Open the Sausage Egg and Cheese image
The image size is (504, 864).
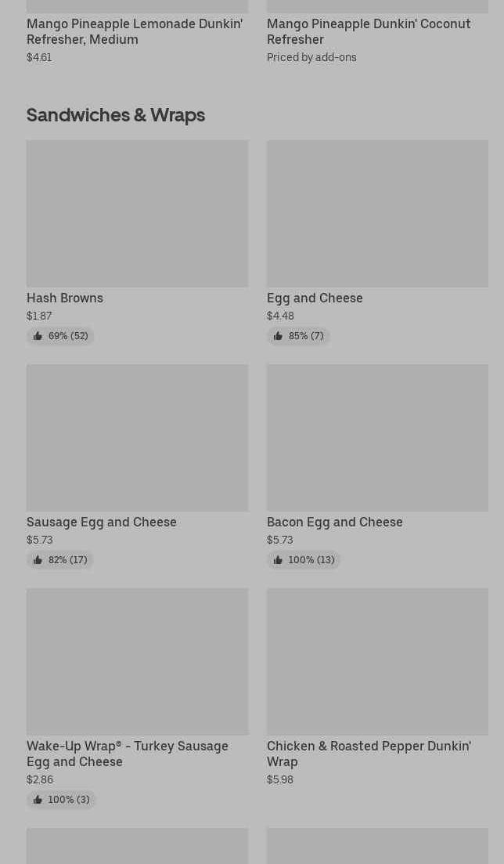137,437
